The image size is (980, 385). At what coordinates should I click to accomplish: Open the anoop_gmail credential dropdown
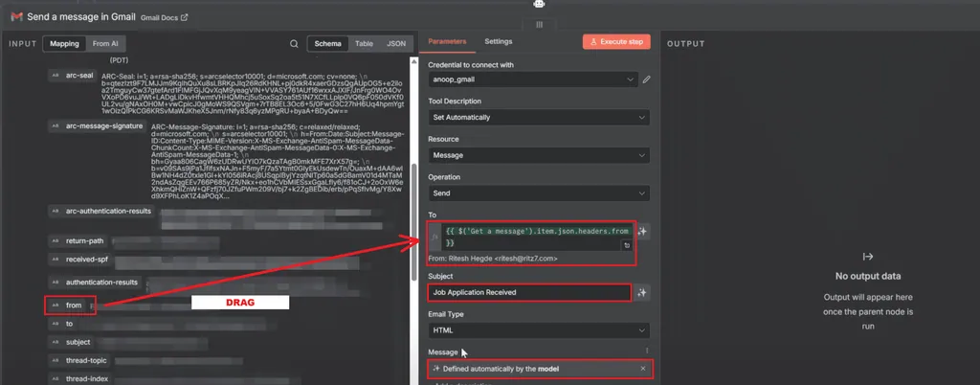point(534,79)
